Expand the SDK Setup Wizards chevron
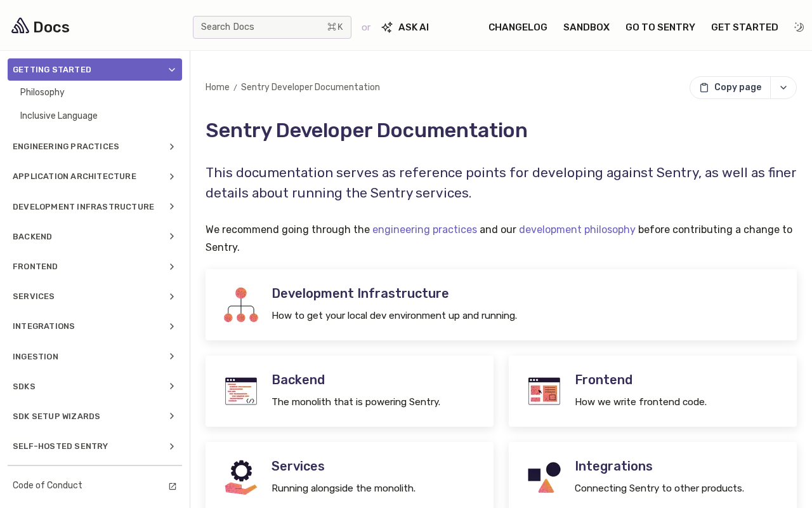Screen dimensions: 812x508 click(x=172, y=416)
